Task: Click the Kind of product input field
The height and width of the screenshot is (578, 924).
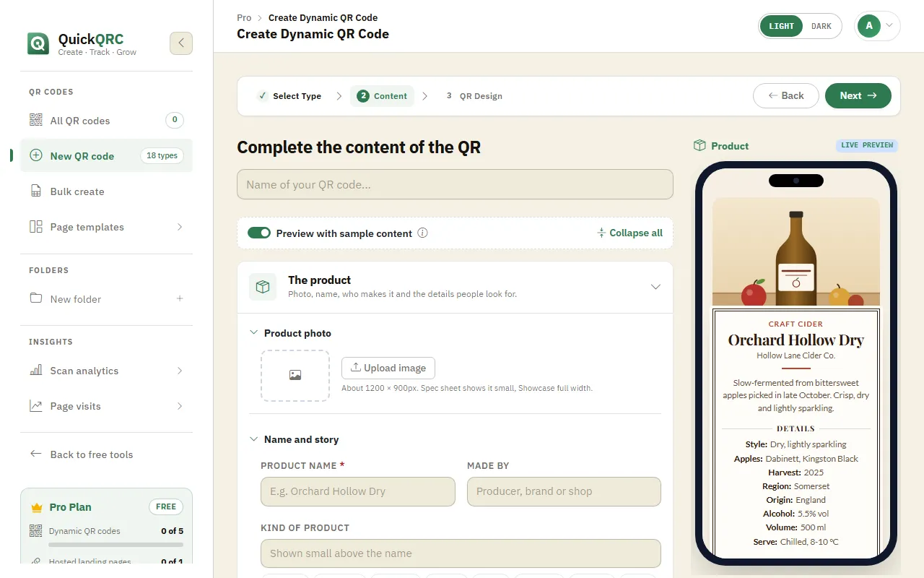Action: 461,553
